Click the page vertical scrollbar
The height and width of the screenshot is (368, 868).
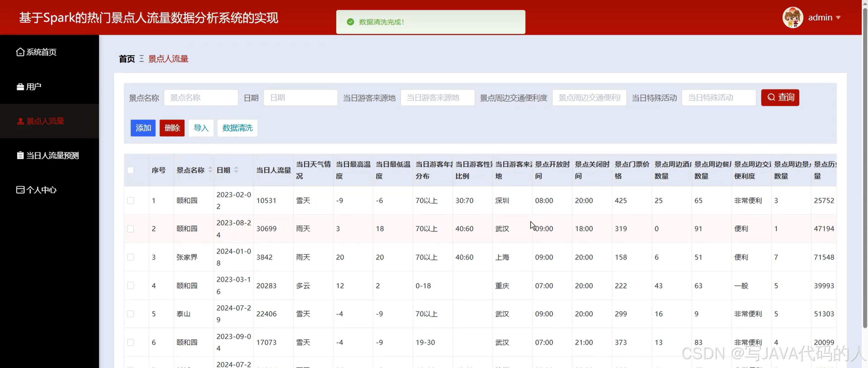click(864, 169)
